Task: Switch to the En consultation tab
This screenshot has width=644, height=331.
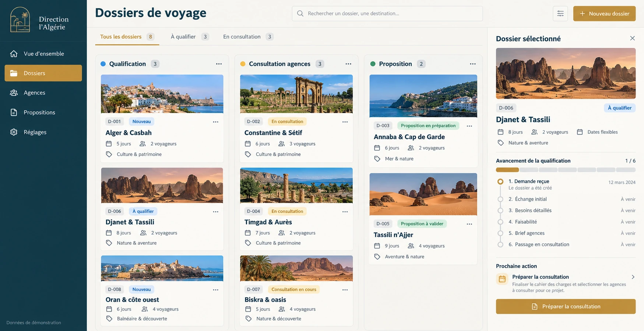Action: 248,37
